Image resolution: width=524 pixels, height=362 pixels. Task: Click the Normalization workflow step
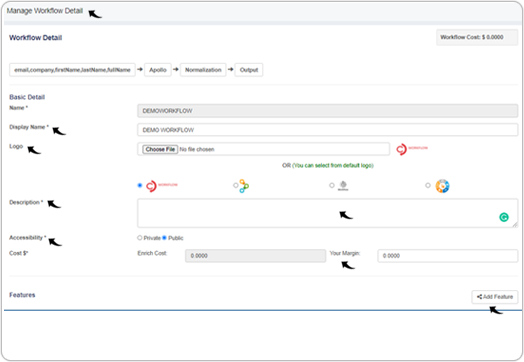click(x=203, y=70)
